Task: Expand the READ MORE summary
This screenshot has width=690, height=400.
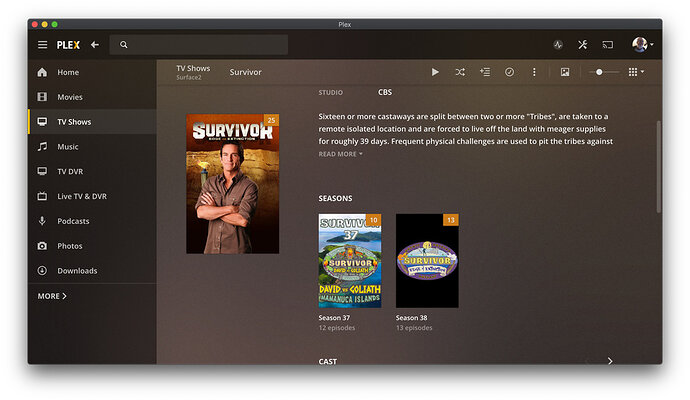Action: point(340,154)
